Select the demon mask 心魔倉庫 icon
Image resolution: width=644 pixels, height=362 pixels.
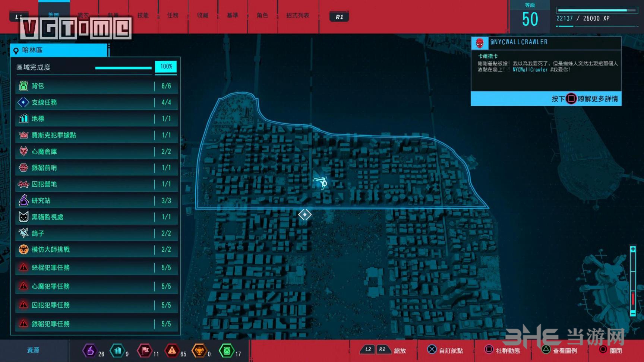click(23, 151)
